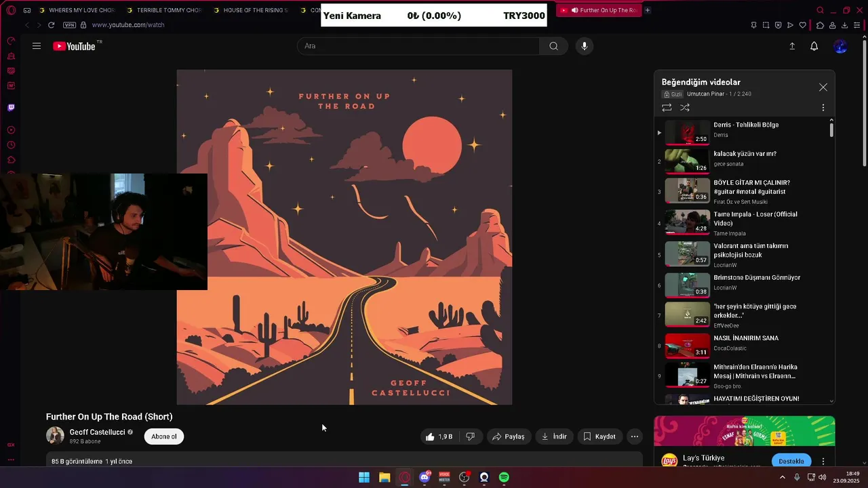Viewport: 868px width, 488px height.
Task: Play Tame Impala - Loser playlist item
Action: [x=743, y=223]
